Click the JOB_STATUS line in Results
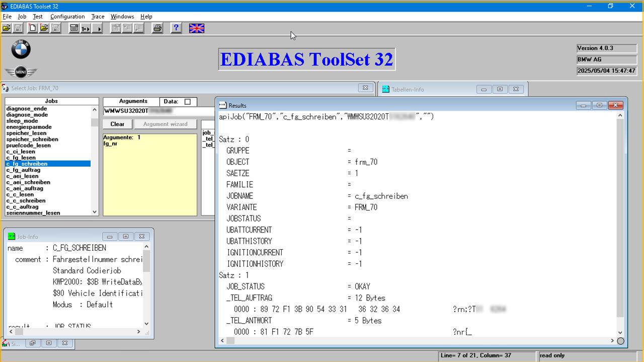 point(298,286)
